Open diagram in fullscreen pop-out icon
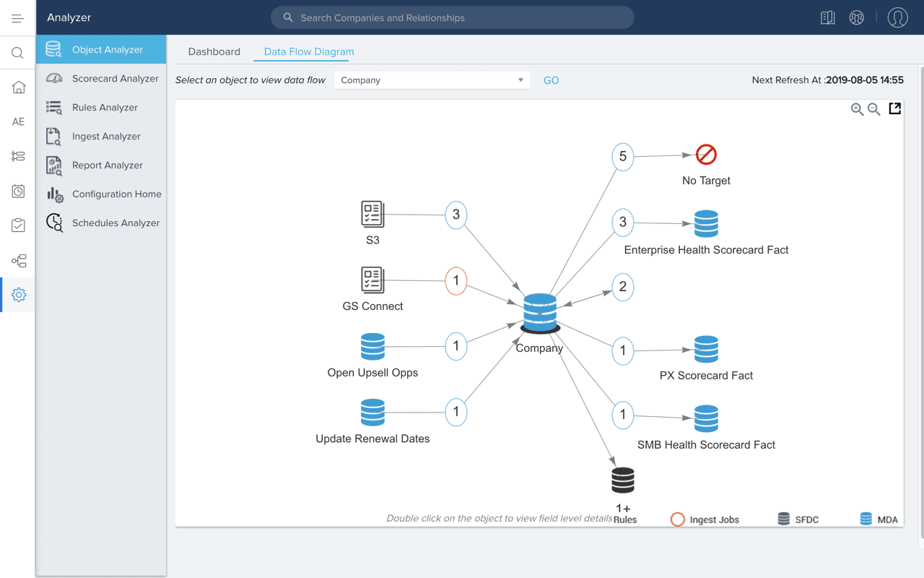 coord(895,108)
